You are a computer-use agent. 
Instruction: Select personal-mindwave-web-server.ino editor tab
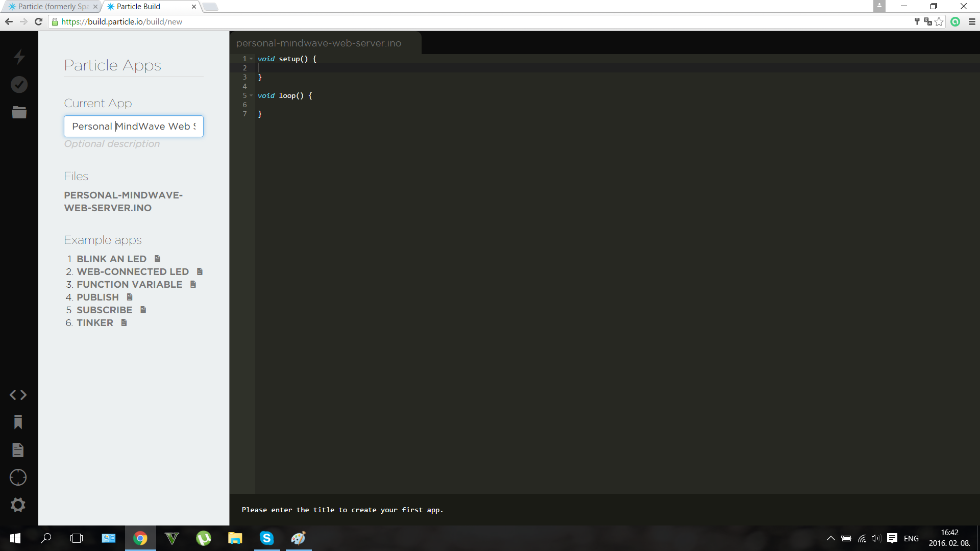coord(318,43)
